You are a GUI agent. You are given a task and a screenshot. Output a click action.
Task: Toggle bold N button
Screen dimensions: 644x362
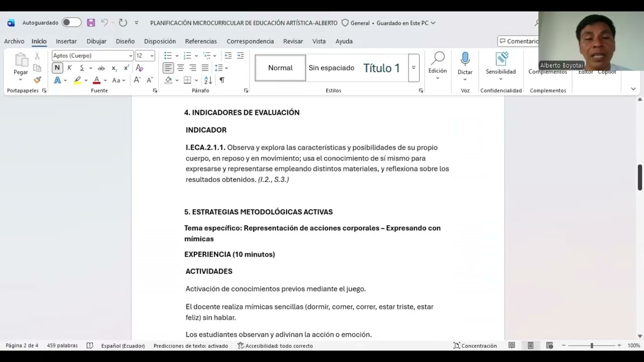pyautogui.click(x=57, y=68)
